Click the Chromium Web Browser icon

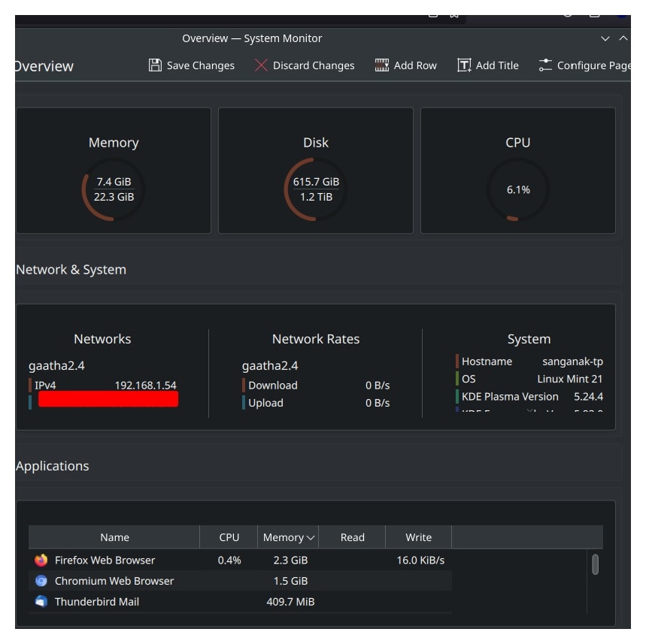pos(41,581)
